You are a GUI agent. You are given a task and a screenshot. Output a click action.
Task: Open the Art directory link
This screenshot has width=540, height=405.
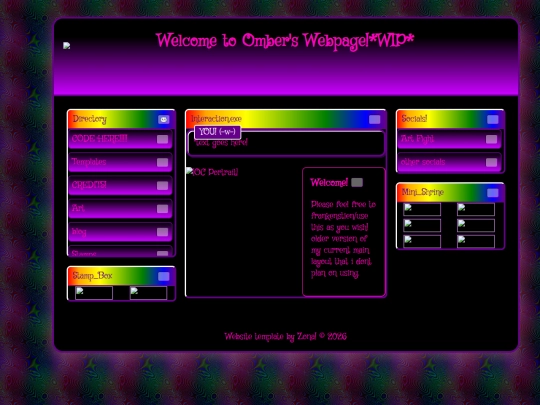click(121, 209)
